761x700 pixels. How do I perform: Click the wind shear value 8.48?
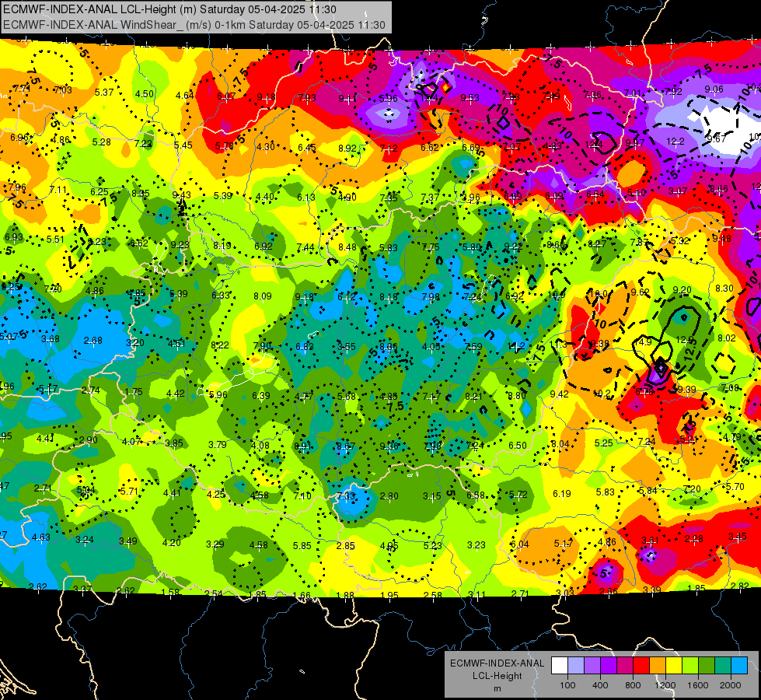pos(347,247)
